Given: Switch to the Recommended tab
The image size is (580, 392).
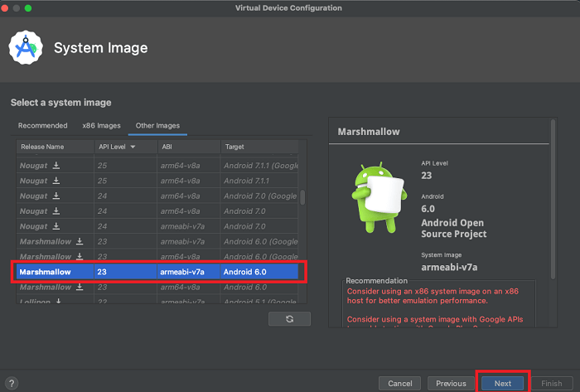Looking at the screenshot, I should coord(42,125).
